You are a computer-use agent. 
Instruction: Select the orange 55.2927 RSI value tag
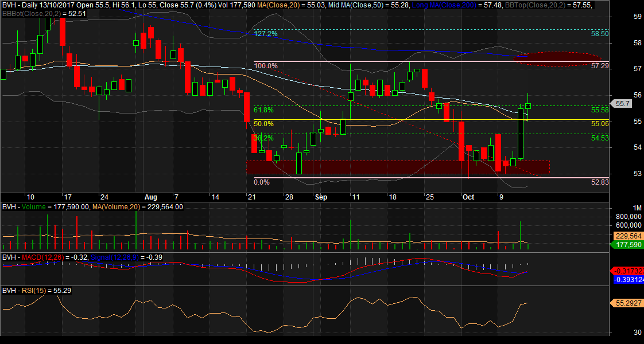tap(627, 303)
